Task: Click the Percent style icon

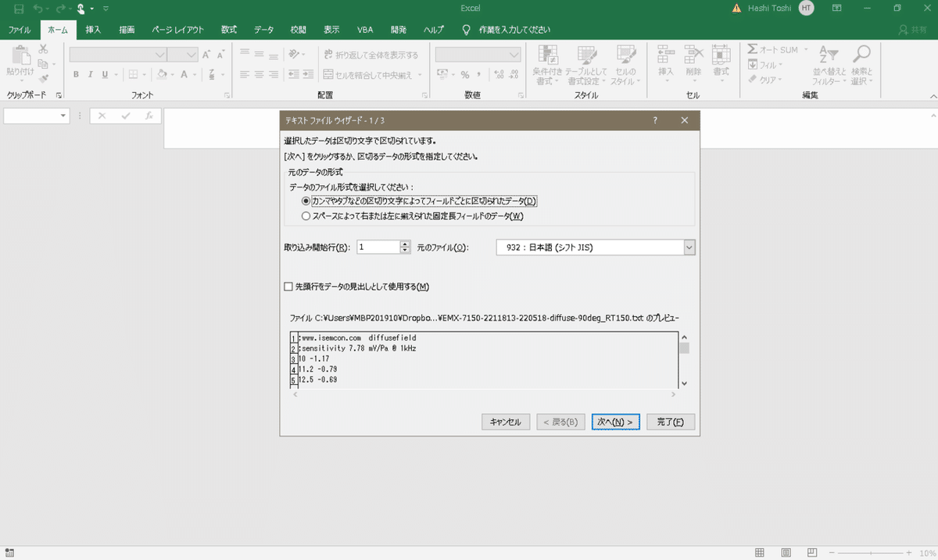Action: (x=464, y=75)
